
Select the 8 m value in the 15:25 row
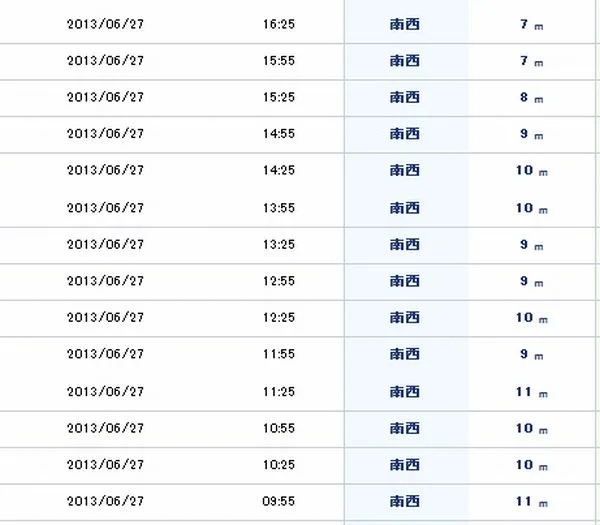tap(532, 98)
